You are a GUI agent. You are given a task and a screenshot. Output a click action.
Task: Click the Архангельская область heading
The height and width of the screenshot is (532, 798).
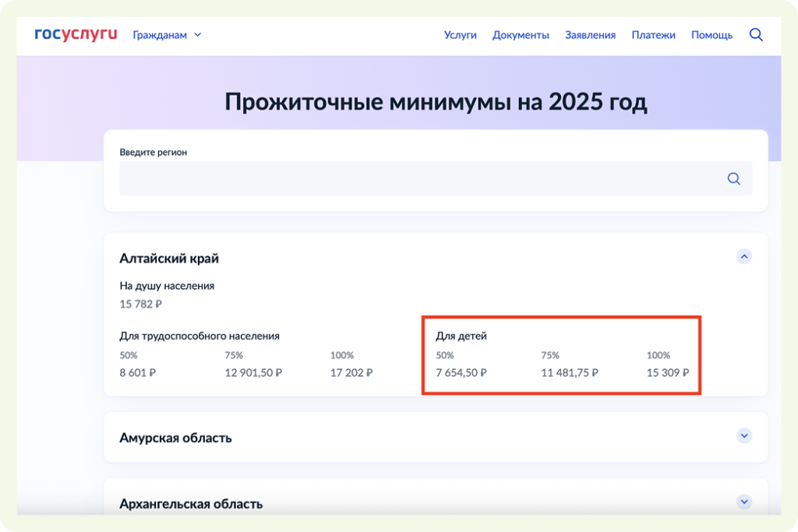(x=191, y=504)
